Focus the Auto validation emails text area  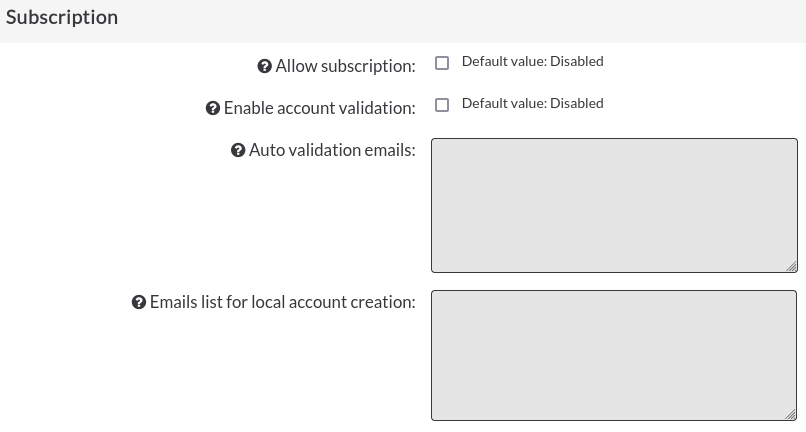click(614, 205)
